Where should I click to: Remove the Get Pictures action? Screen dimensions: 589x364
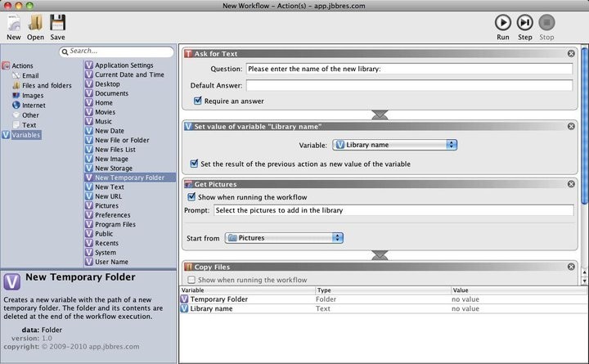coord(571,185)
